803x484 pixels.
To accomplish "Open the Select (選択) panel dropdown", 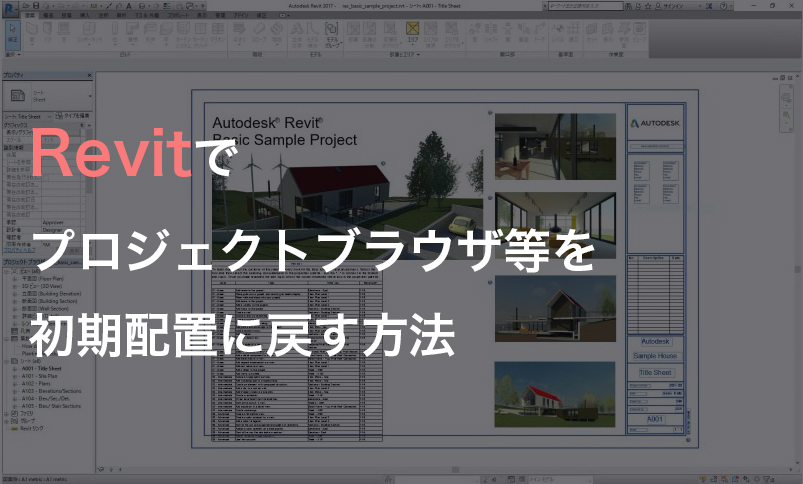I will point(13,54).
